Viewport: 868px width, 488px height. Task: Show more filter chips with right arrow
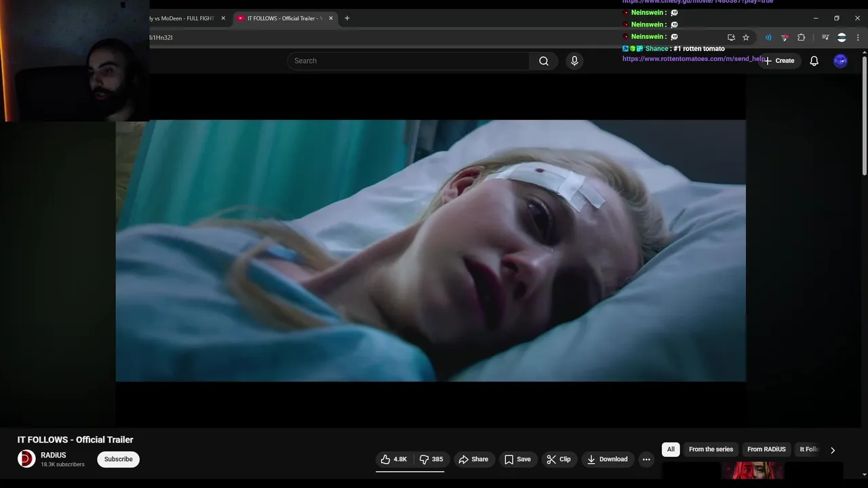click(x=833, y=450)
